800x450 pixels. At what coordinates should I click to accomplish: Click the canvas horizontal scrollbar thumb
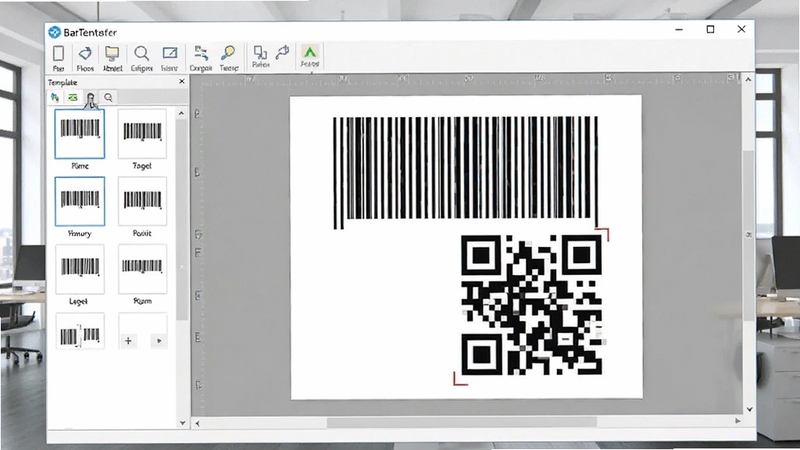[x=462, y=422]
